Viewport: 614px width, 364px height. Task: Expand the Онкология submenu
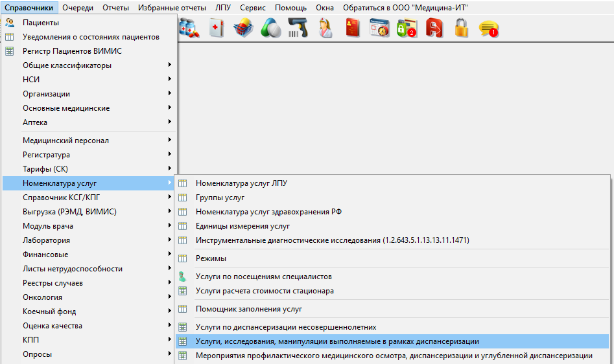42,297
